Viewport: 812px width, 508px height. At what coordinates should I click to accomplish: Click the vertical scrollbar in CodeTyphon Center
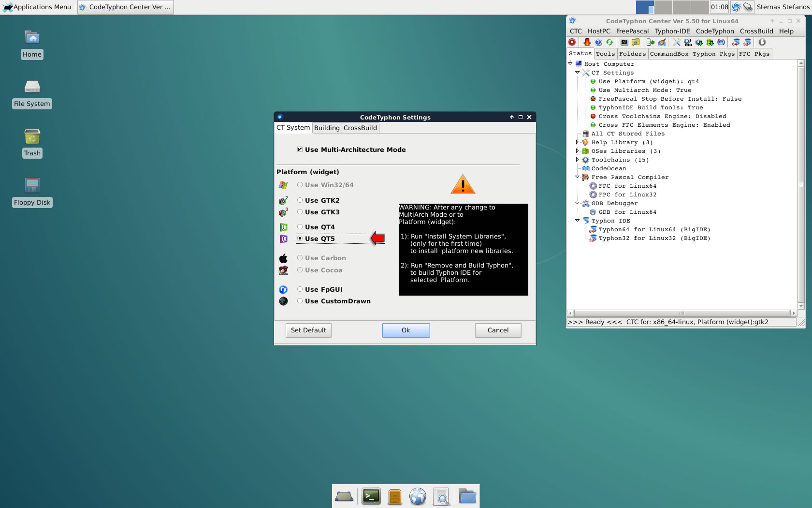coord(801,184)
